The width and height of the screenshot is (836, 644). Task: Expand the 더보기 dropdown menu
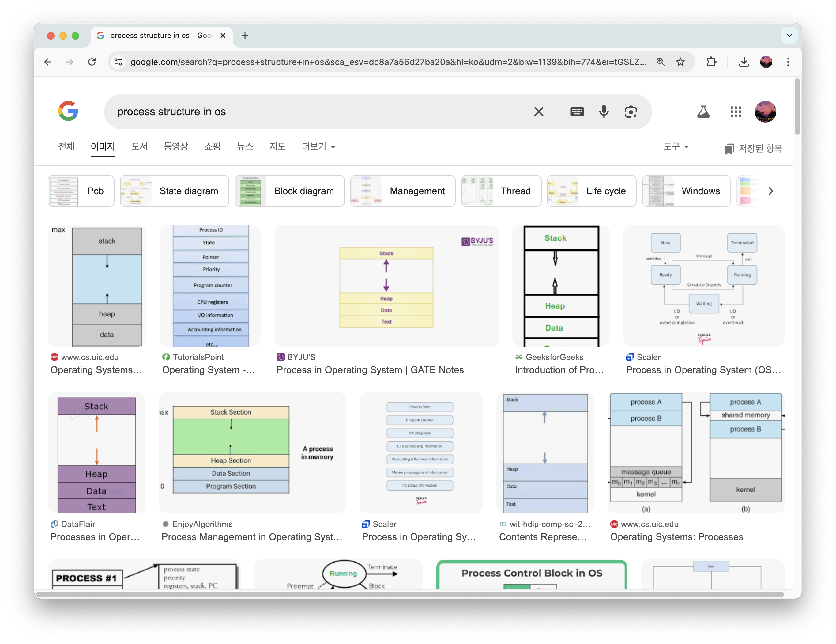[x=318, y=147]
